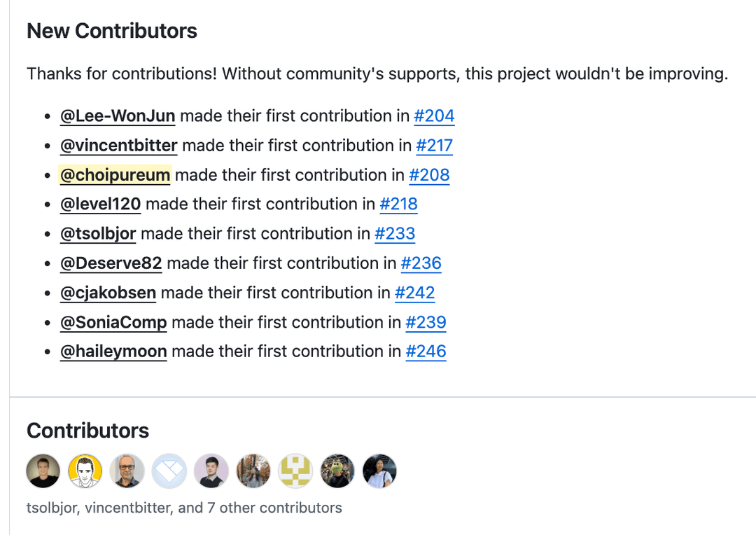This screenshot has height=535, width=756.
Task: Follow the #208 pull request link
Action: click(429, 175)
